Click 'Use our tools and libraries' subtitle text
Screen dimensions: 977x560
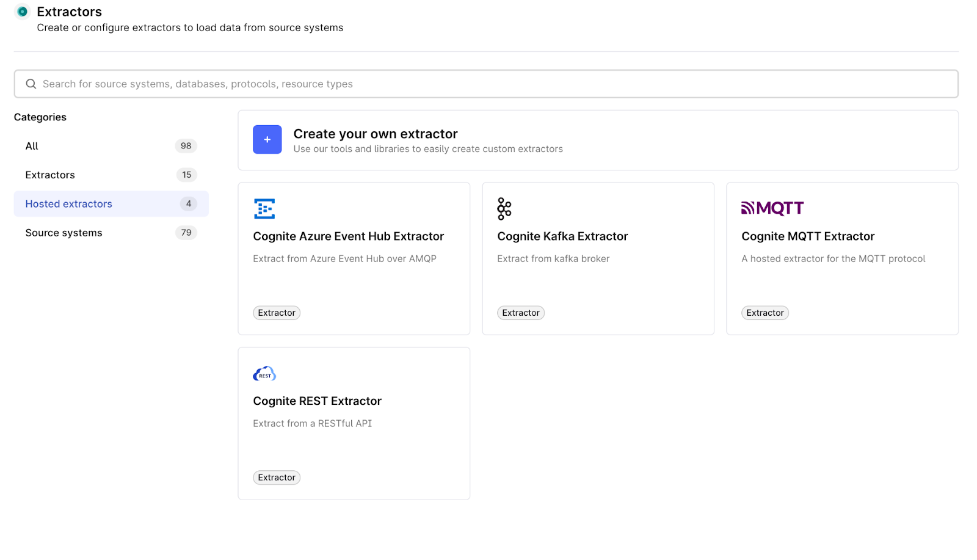click(428, 149)
